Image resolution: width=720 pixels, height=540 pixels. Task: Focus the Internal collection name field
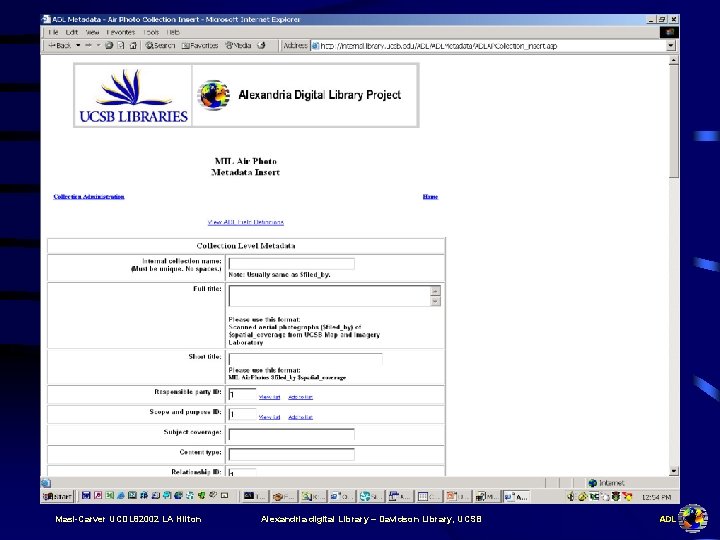point(292,264)
